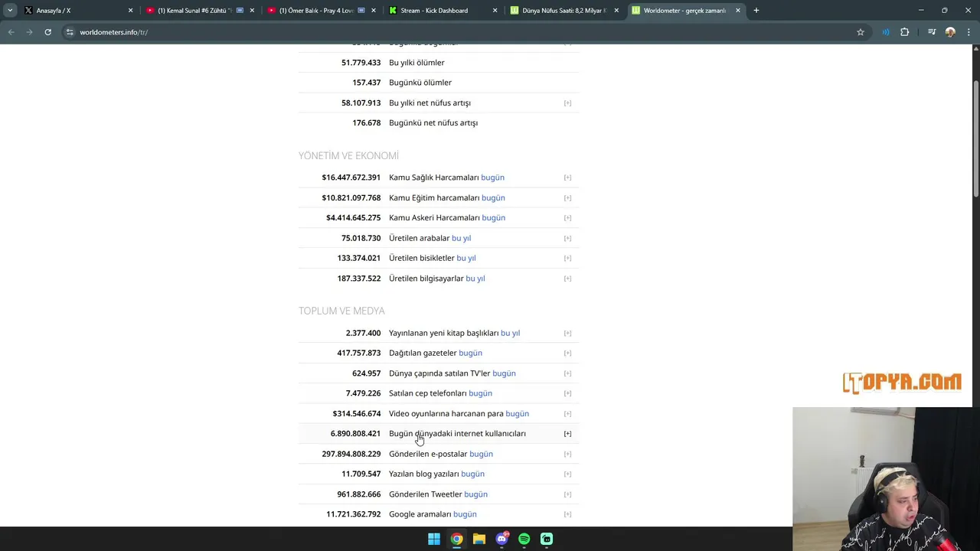The image size is (980, 551).
Task: Reload the worldometers page
Action: tap(47, 32)
